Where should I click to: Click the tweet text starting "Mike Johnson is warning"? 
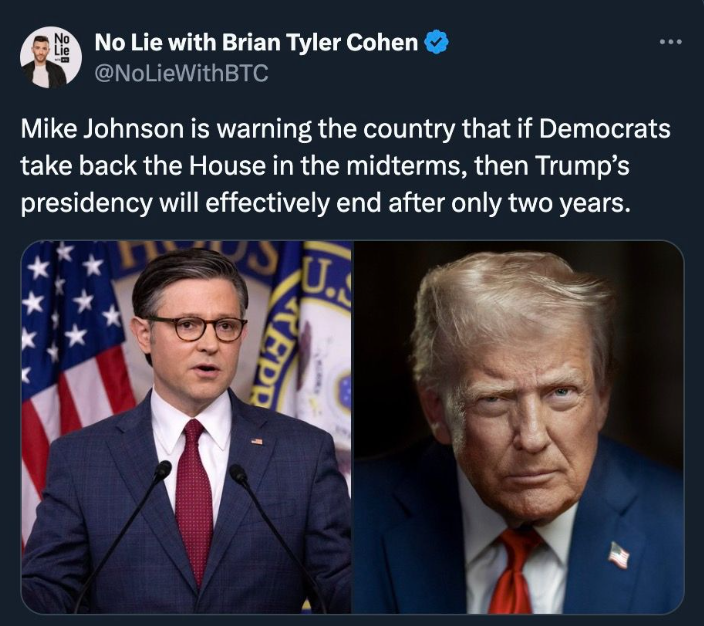point(345,166)
